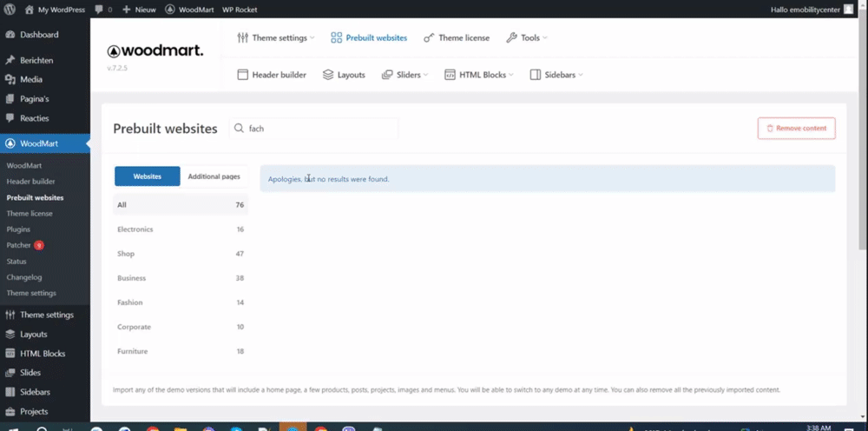Click the Header builder layout icon
Image resolution: width=868 pixels, height=431 pixels.
pyautogui.click(x=242, y=75)
